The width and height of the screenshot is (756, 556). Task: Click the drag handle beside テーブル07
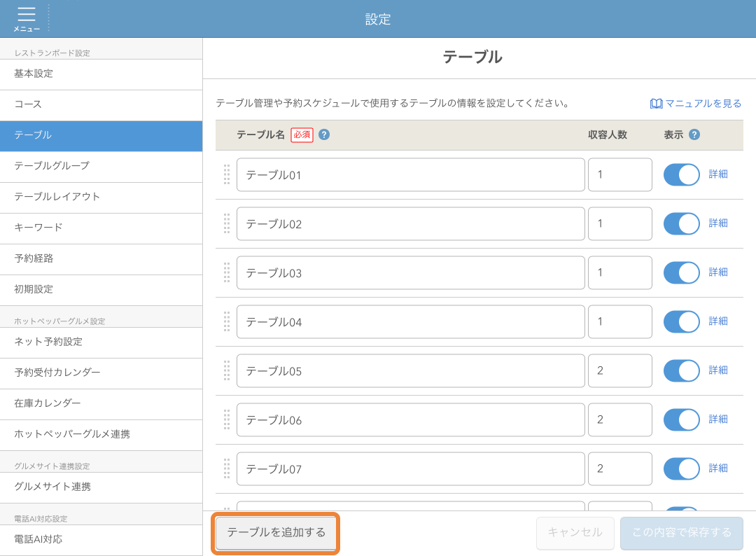(227, 468)
